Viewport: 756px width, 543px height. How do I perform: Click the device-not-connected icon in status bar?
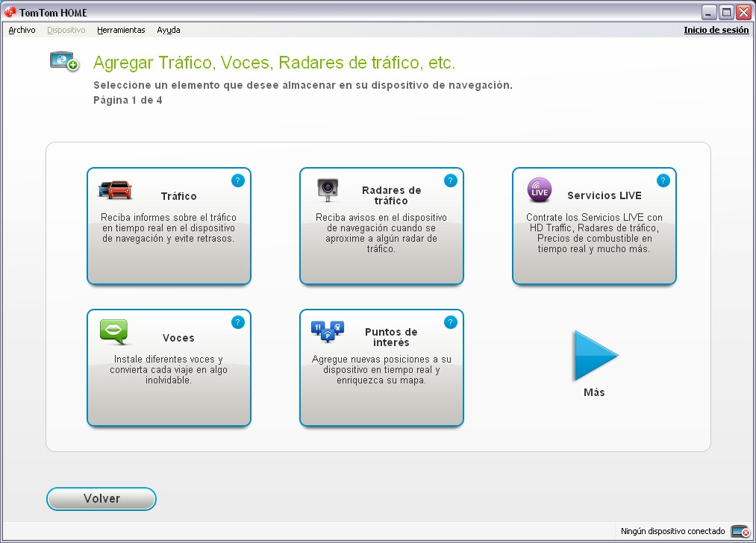[x=740, y=531]
